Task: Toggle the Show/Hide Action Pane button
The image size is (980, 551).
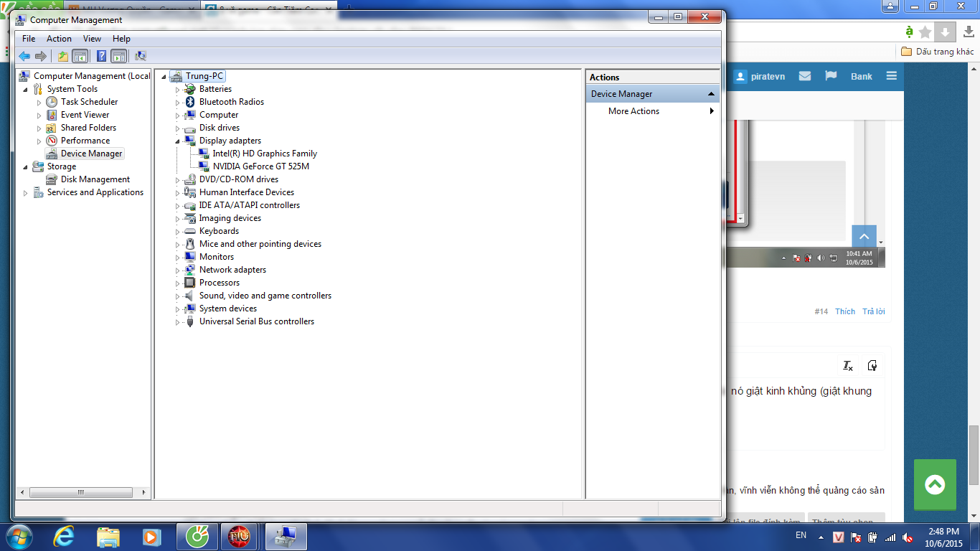Action: (118, 56)
